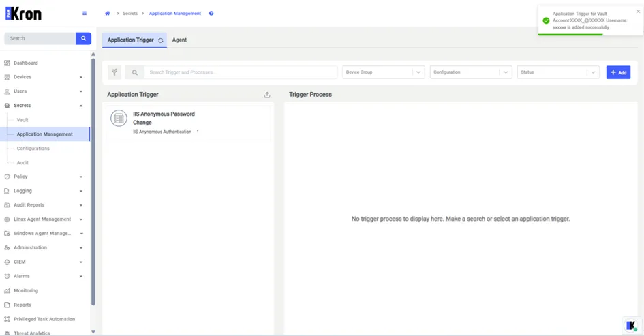Open the Status filter dropdown
Screen dimensions: 644x336
(x=559, y=72)
